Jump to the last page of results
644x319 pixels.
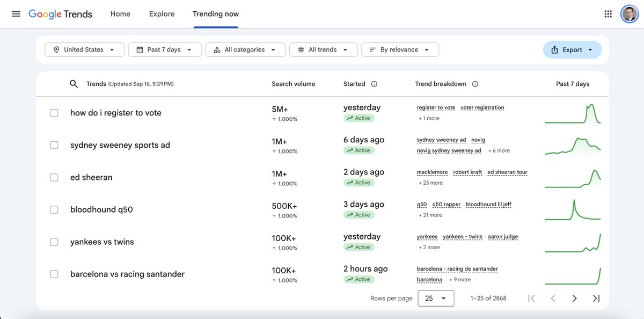[596, 298]
